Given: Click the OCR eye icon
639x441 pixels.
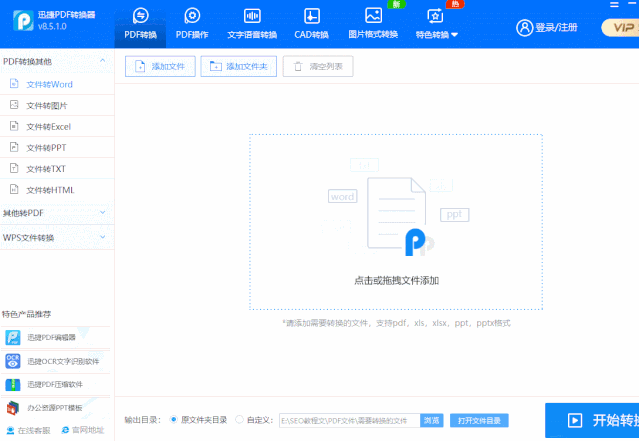Looking at the screenshot, I should [13, 361].
